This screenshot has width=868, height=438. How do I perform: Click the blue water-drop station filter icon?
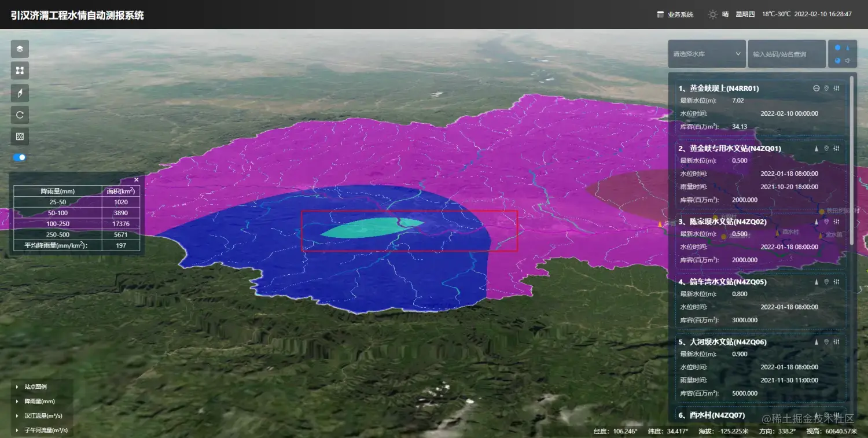click(x=848, y=47)
